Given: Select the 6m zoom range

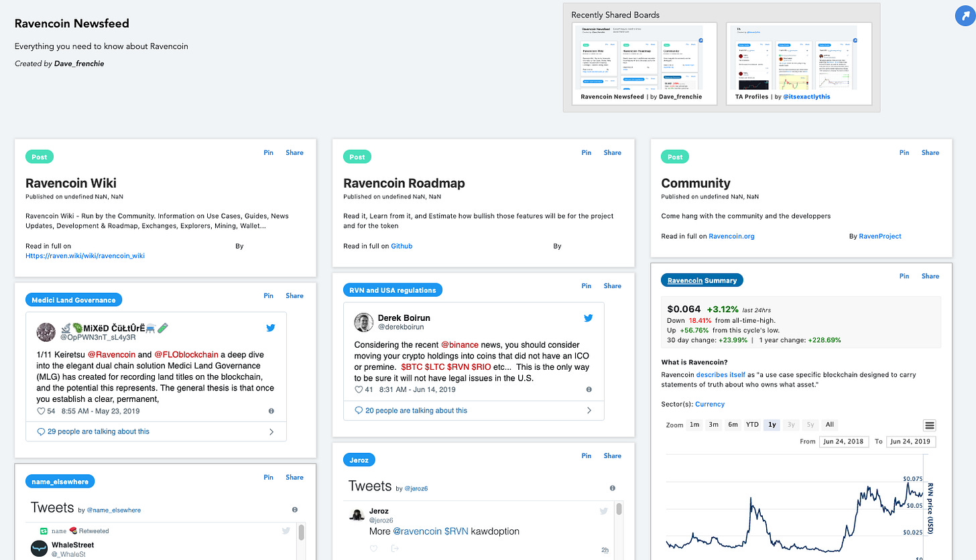Looking at the screenshot, I should pos(733,425).
